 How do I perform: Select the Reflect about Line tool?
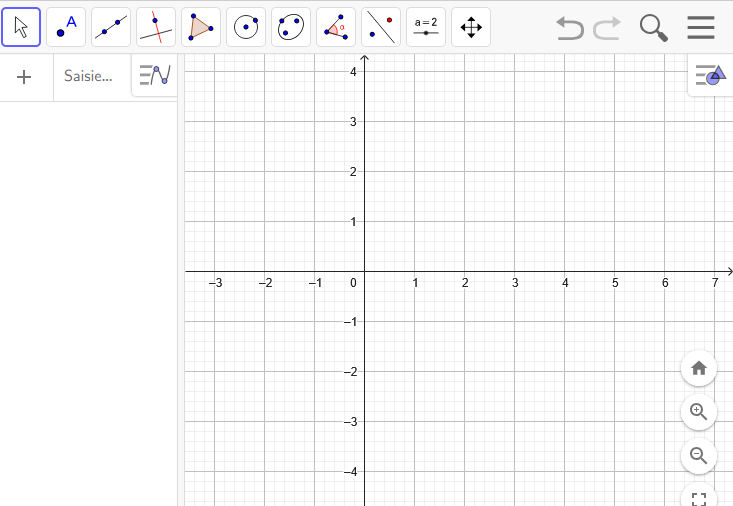[381, 27]
